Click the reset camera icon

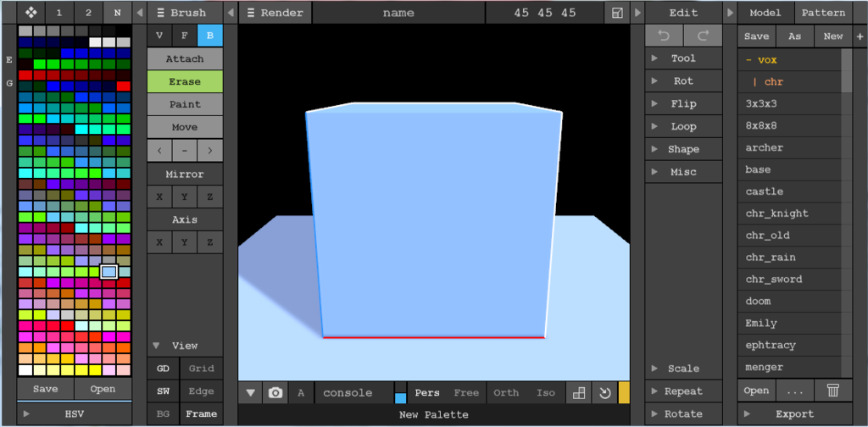pos(604,393)
